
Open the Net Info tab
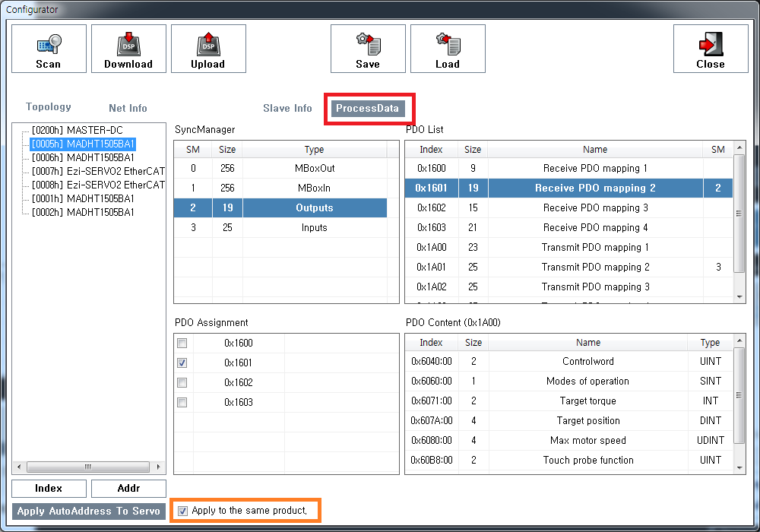click(x=128, y=108)
